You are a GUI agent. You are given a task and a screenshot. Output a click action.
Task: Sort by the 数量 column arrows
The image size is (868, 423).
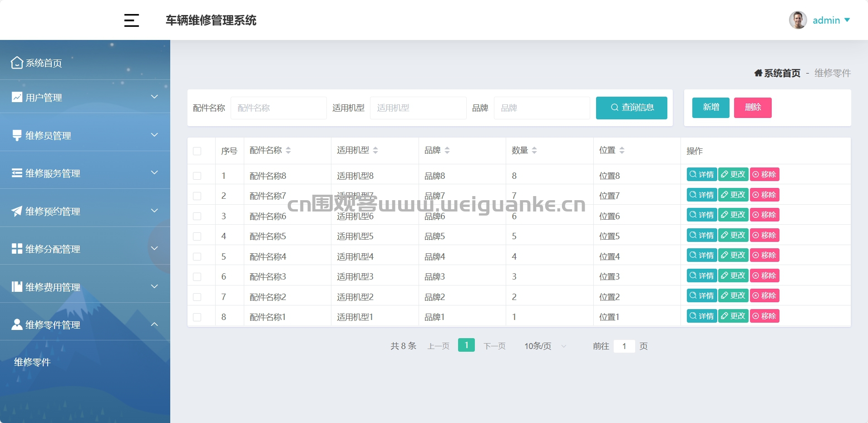pos(534,150)
